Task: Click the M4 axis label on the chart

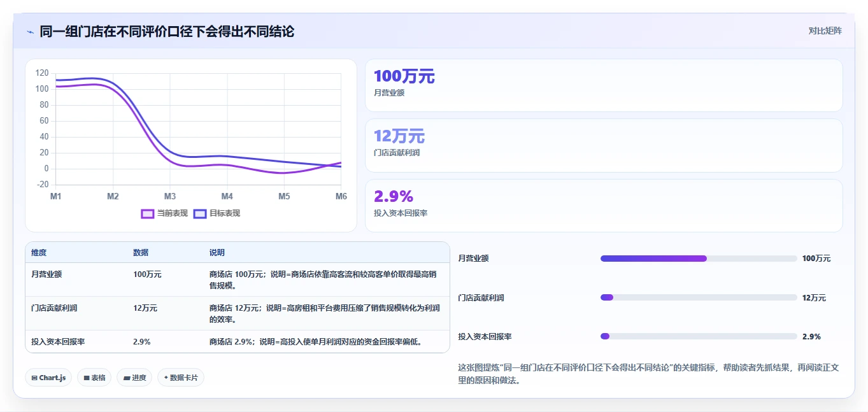Action: 227,196
